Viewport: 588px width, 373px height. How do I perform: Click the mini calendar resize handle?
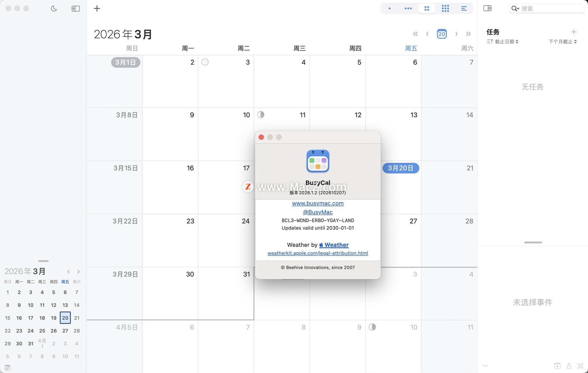[43, 261]
